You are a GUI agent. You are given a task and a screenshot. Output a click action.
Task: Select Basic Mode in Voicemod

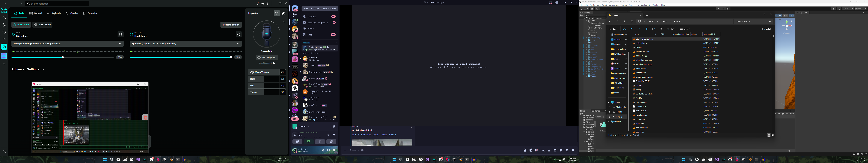point(21,25)
